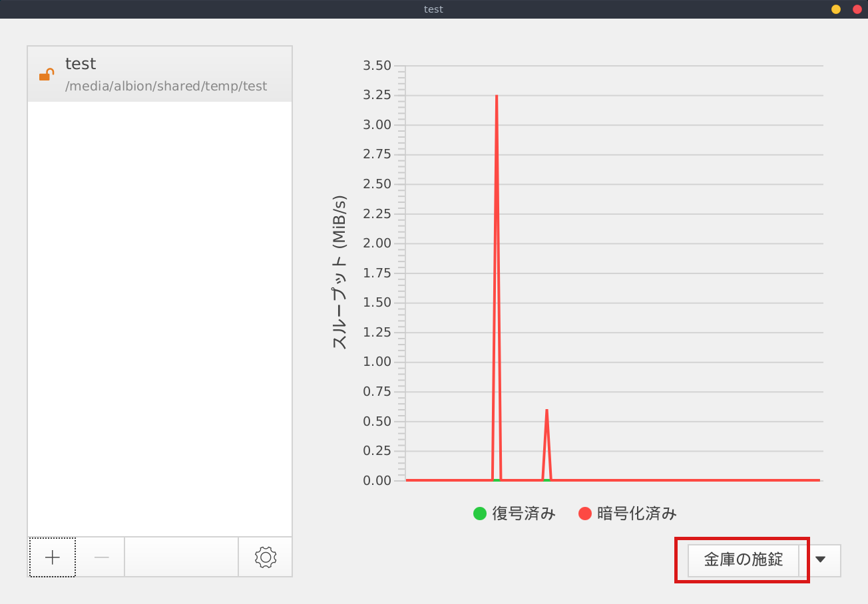The width and height of the screenshot is (868, 604).
Task: Click the minus icon to remove vault
Action: click(101, 557)
